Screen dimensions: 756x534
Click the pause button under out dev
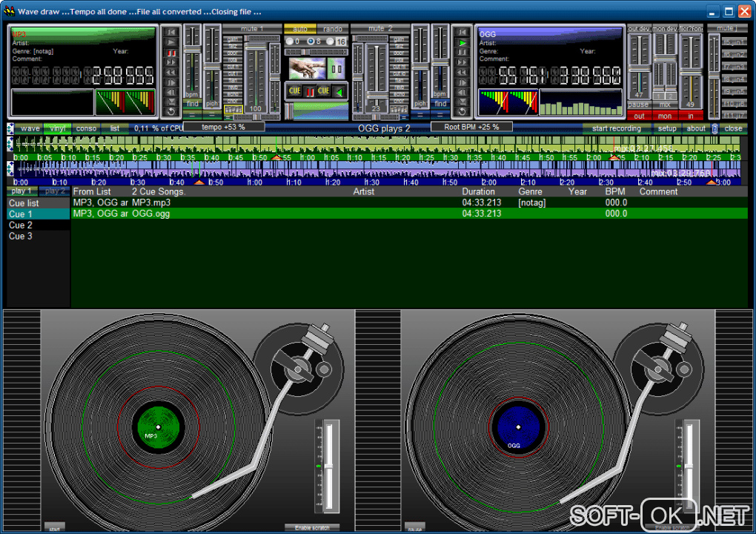(x=639, y=105)
